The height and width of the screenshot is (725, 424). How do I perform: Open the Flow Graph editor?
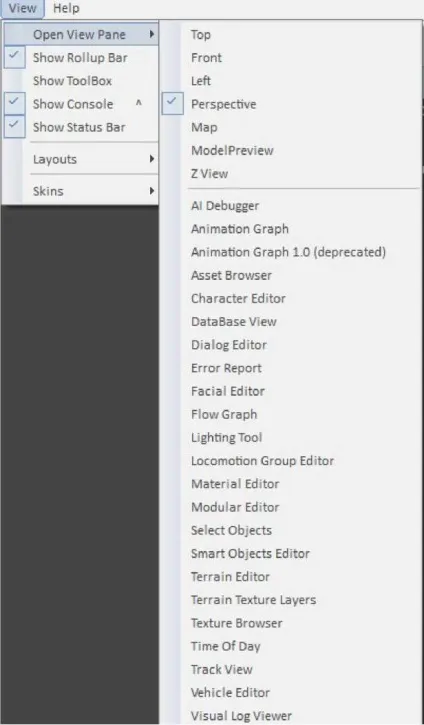291,414
